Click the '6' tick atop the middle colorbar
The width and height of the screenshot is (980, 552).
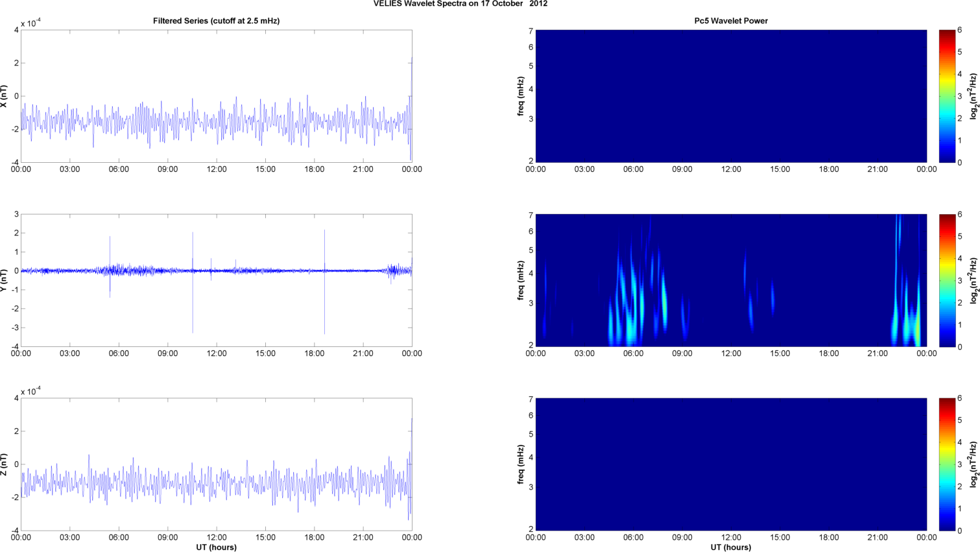pyautogui.click(x=960, y=214)
